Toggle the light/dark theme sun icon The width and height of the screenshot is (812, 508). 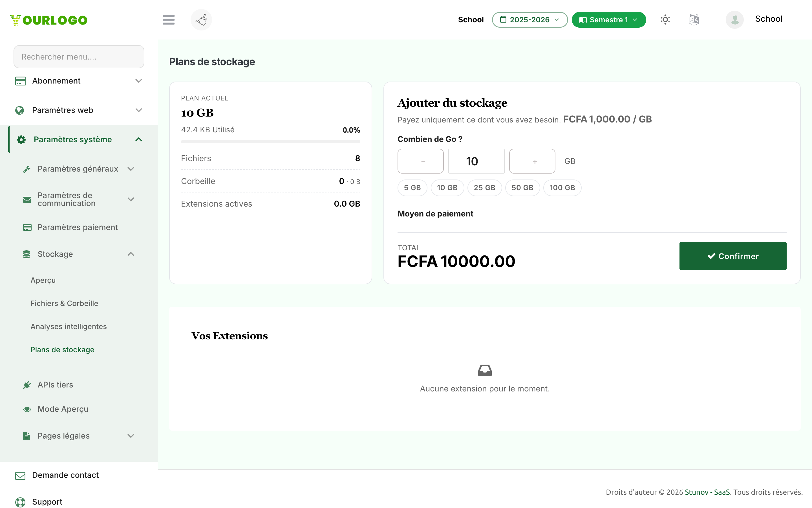click(665, 19)
